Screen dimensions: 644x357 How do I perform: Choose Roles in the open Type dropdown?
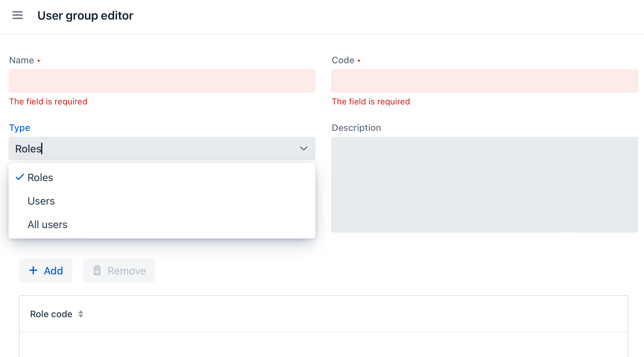40,177
